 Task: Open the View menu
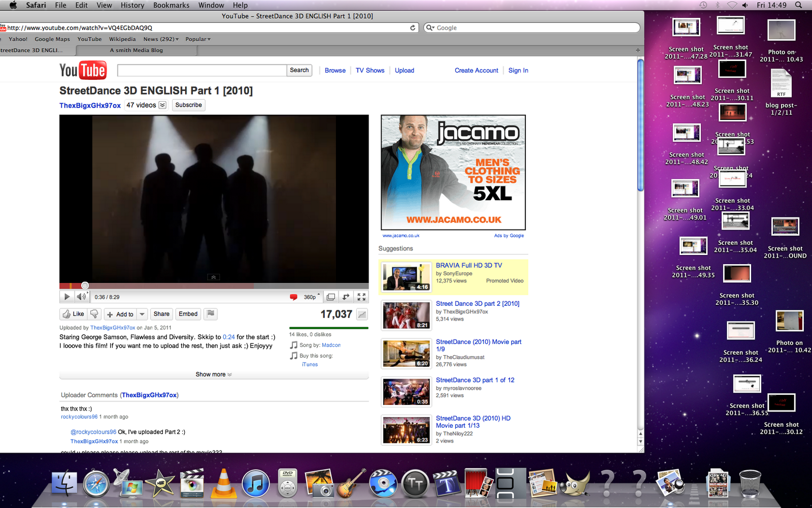tap(104, 5)
